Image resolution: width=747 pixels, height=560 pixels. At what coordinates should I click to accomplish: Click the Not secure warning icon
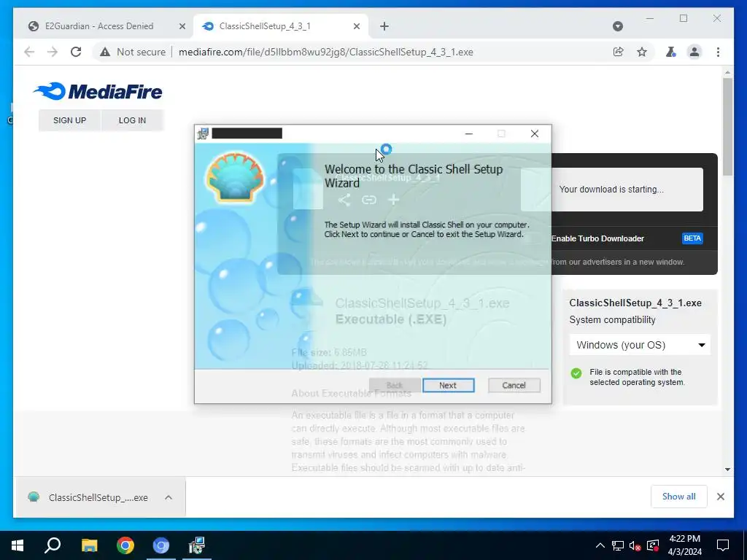tap(105, 52)
